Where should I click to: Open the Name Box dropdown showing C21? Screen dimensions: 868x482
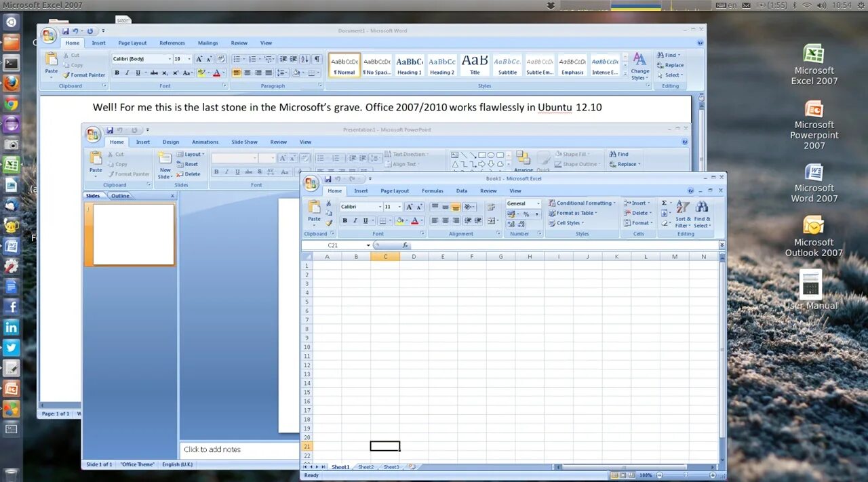click(x=368, y=245)
